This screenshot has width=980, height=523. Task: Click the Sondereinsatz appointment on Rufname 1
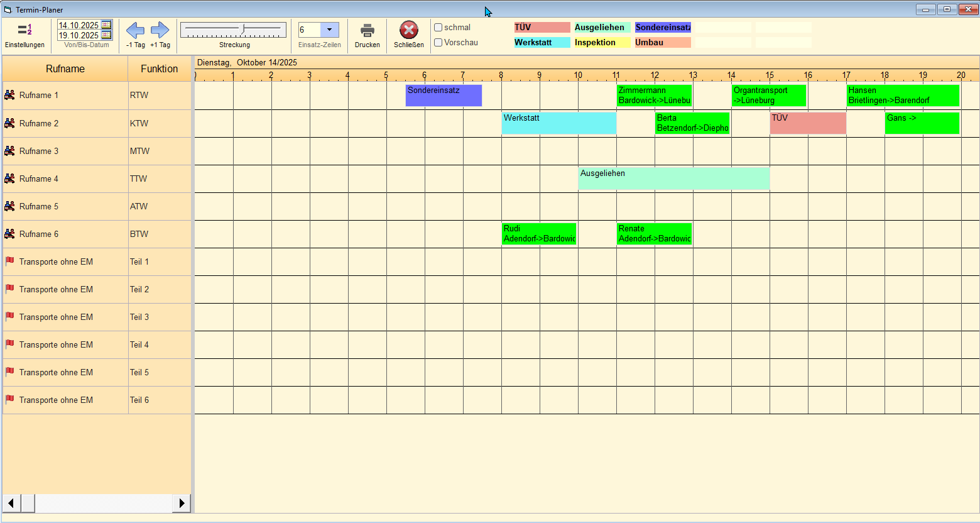click(x=444, y=96)
